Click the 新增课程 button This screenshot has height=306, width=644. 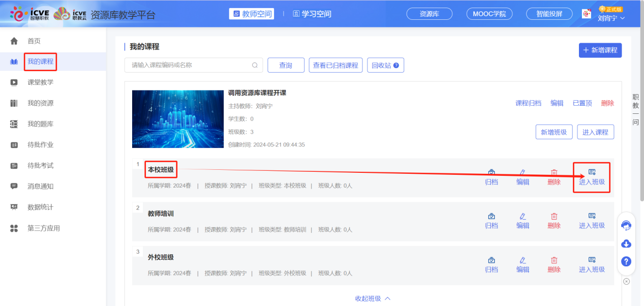(x=600, y=50)
